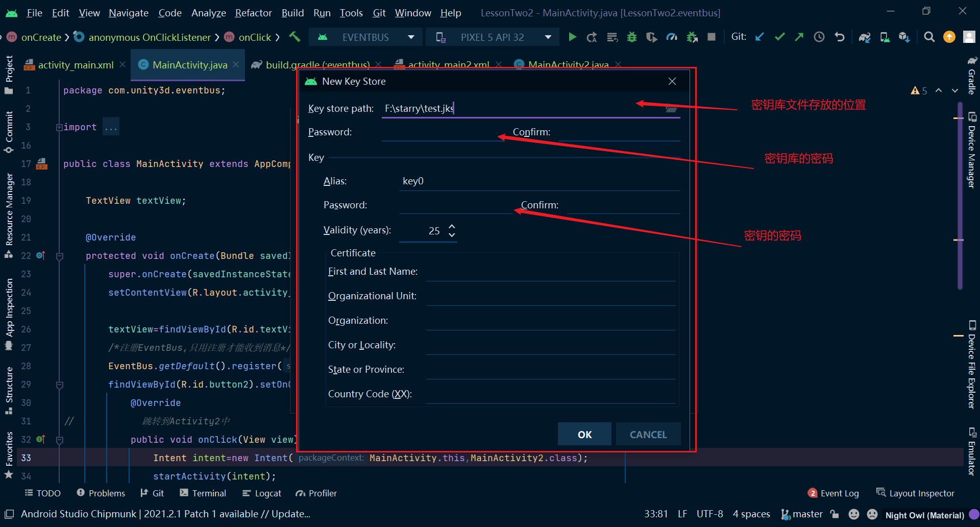Collapse the onClick method fold marker
This screenshot has height=527, width=980.
(x=59, y=440)
